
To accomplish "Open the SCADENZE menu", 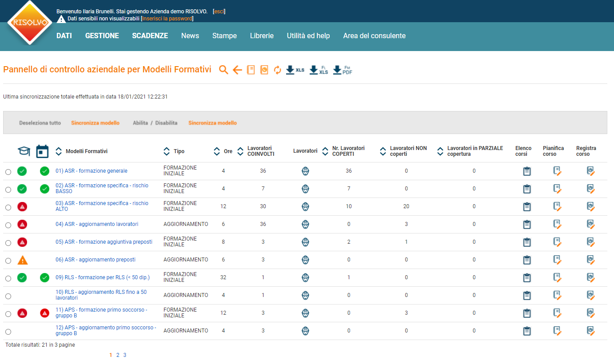I will [150, 36].
